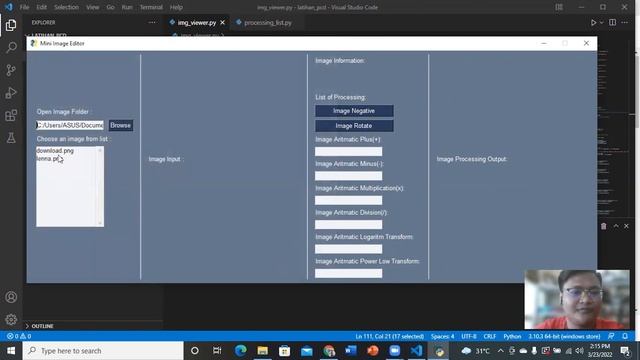Screen dimensions: 640x360
Task: Click the Browse button in Mini Image Editor
Action: (x=120, y=125)
